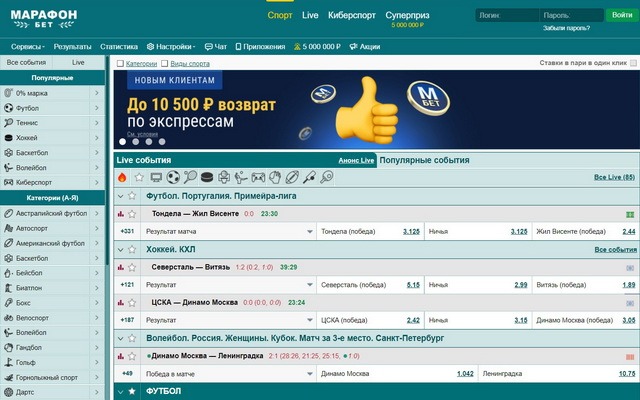Filter live events by basketball icon
This screenshot has height=400, width=640.
pos(224,178)
